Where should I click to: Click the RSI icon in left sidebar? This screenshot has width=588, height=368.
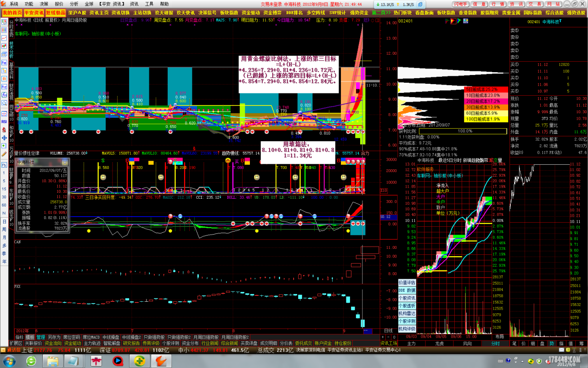click(x=4, y=121)
